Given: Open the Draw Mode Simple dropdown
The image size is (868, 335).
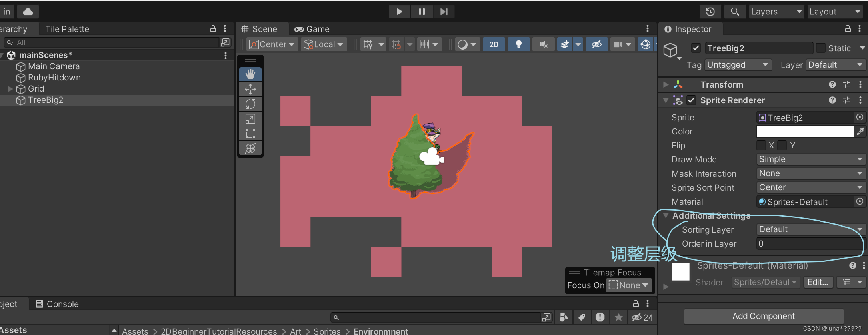Looking at the screenshot, I should pyautogui.click(x=811, y=159).
